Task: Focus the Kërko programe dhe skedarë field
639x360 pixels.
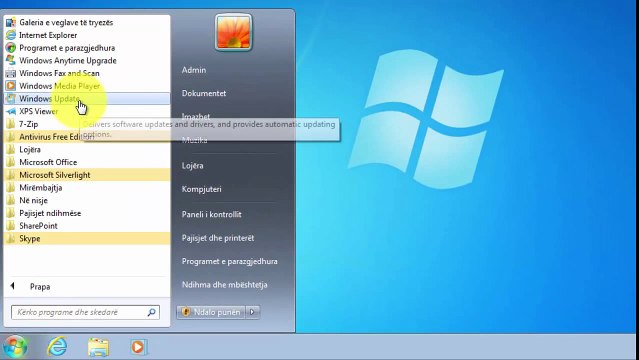Action: 86,312
